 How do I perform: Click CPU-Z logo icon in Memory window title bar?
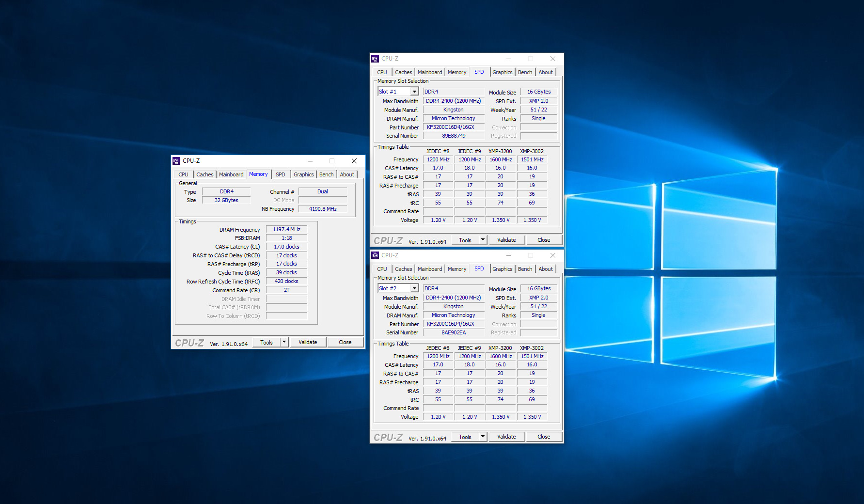[176, 161]
